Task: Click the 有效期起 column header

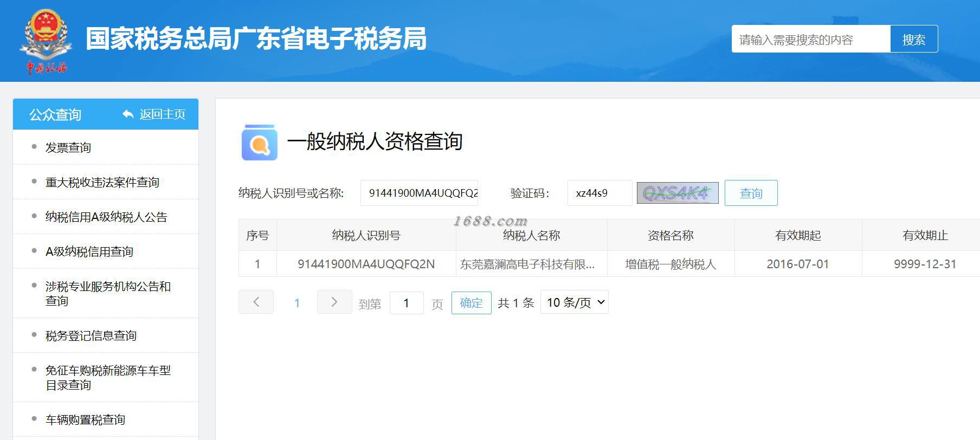Action: 798,235
